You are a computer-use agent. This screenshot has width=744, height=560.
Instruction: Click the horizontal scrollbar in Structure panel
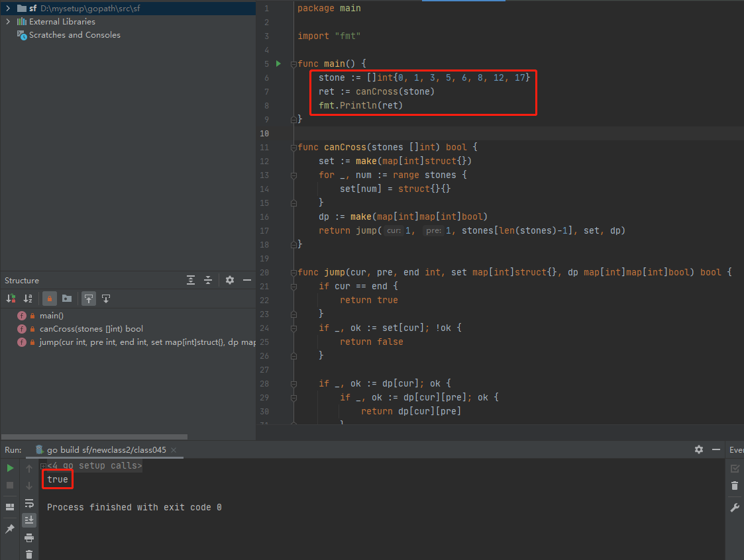pos(95,437)
